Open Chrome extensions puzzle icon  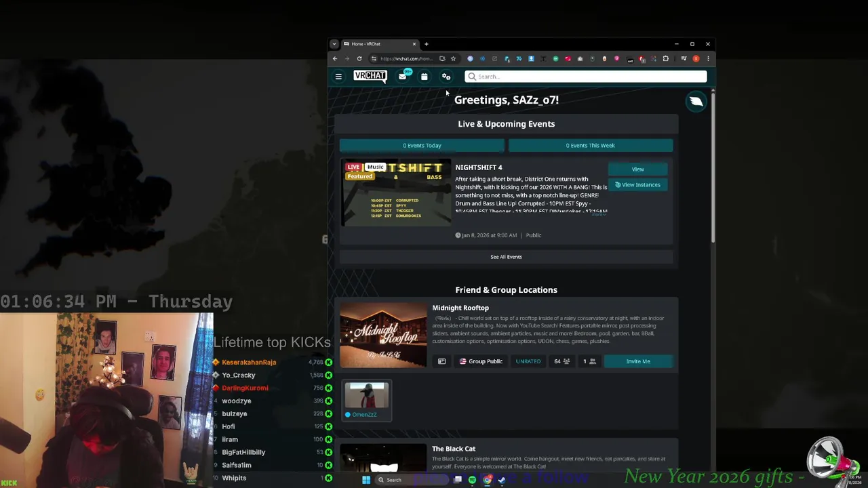(666, 59)
